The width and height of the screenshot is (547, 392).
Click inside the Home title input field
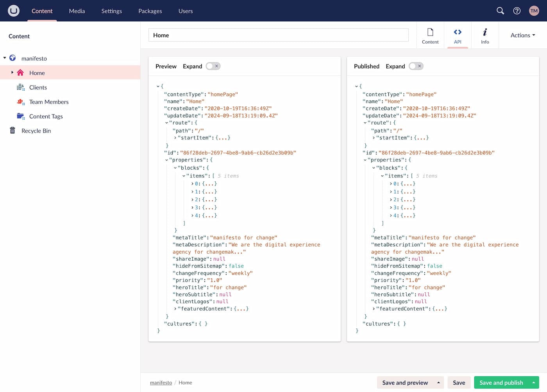[273, 35]
